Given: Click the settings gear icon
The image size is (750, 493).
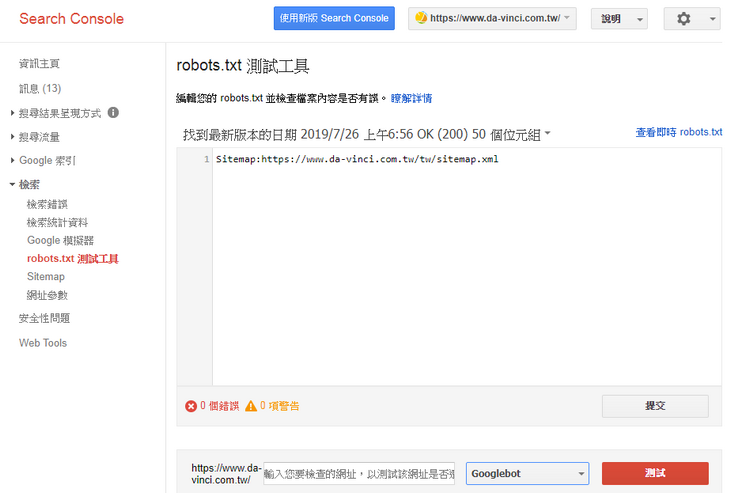Looking at the screenshot, I should pyautogui.click(x=684, y=19).
